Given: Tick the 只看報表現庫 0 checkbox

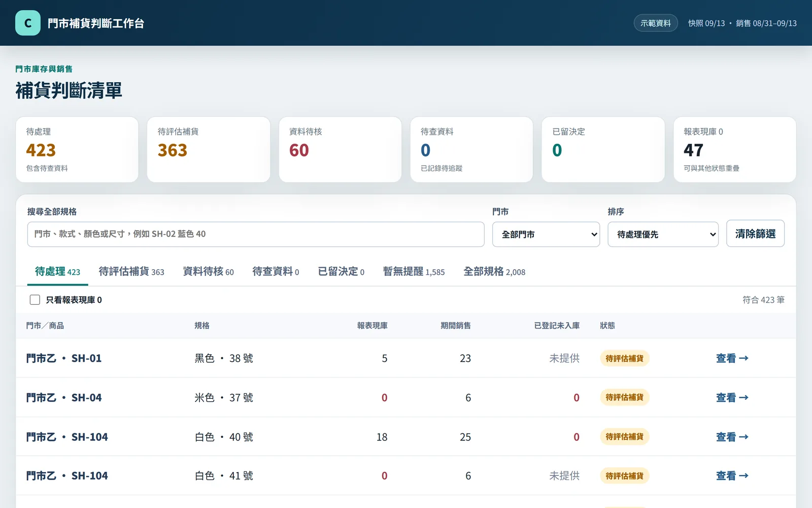Looking at the screenshot, I should click(x=35, y=300).
